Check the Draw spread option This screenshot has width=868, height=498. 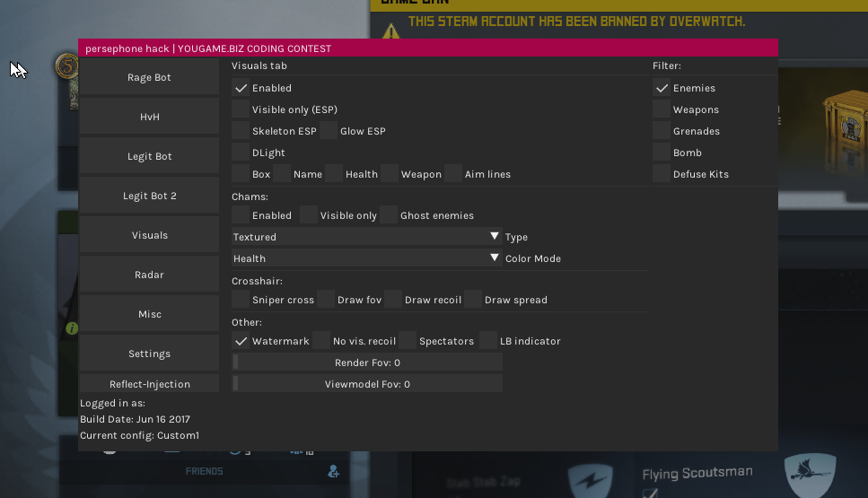click(x=473, y=300)
